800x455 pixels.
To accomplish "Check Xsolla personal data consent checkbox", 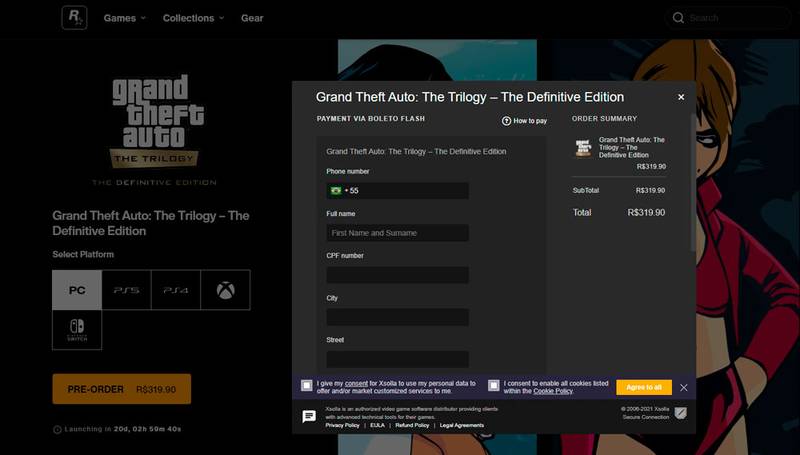I will pos(307,386).
